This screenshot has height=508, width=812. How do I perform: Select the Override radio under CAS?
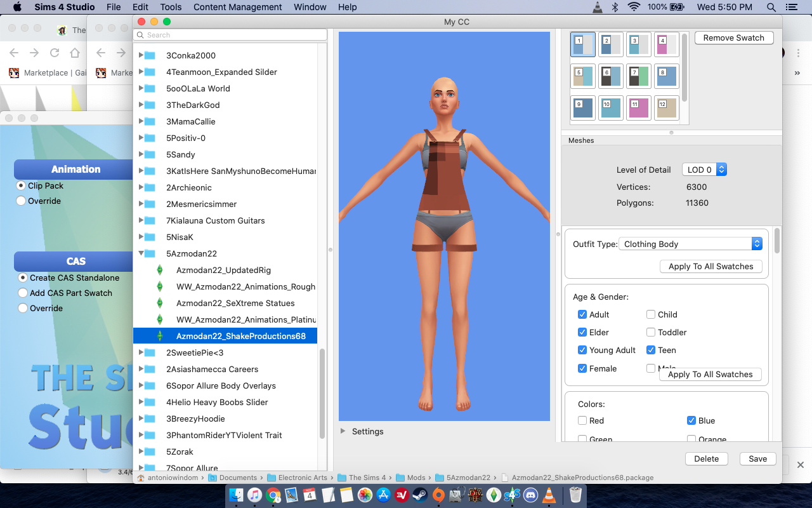[x=23, y=308]
